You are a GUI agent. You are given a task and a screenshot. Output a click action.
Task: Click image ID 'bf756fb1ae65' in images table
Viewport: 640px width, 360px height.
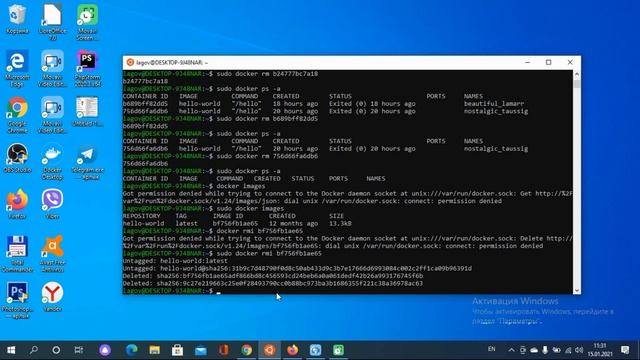235,224
